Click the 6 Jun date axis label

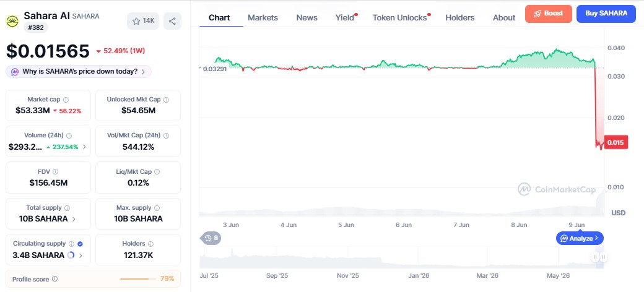(x=404, y=225)
